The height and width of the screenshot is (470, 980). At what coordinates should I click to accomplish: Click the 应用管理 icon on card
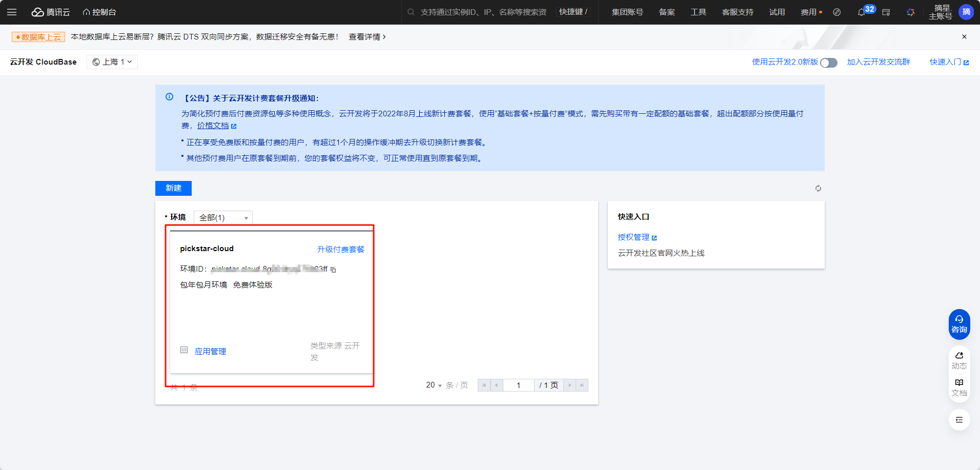coord(184,350)
